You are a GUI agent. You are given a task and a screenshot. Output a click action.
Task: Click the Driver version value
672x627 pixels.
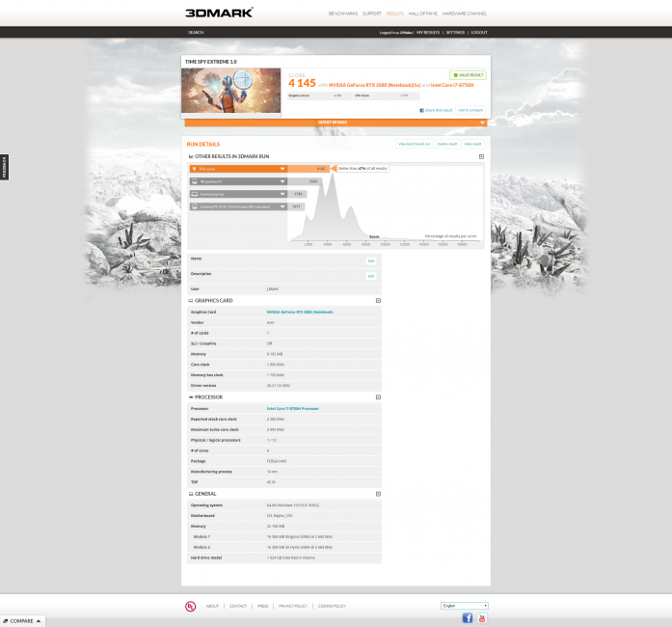point(279,386)
